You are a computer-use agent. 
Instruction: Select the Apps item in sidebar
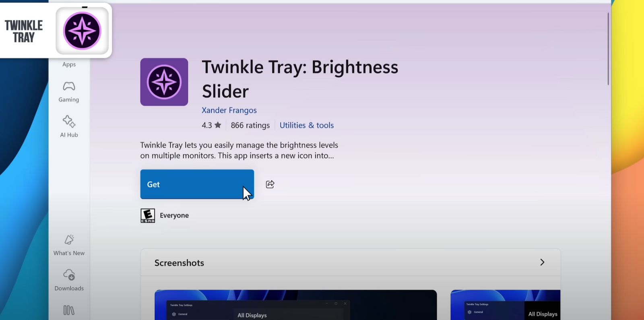coord(69,64)
